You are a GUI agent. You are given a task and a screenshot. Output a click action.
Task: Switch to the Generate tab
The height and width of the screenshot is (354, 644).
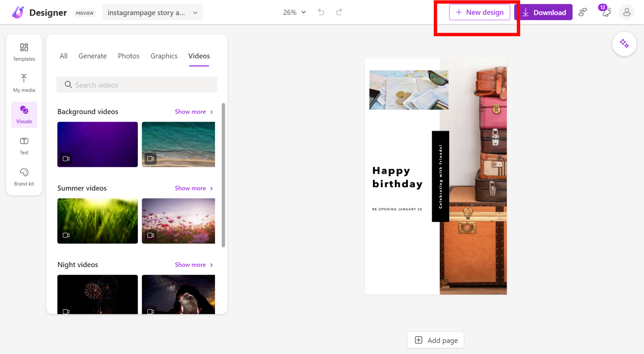click(92, 56)
